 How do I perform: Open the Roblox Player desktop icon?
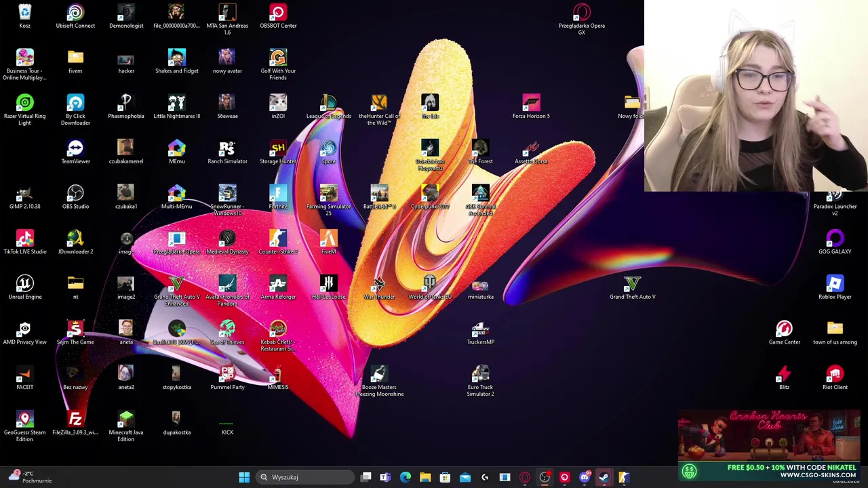click(x=835, y=288)
